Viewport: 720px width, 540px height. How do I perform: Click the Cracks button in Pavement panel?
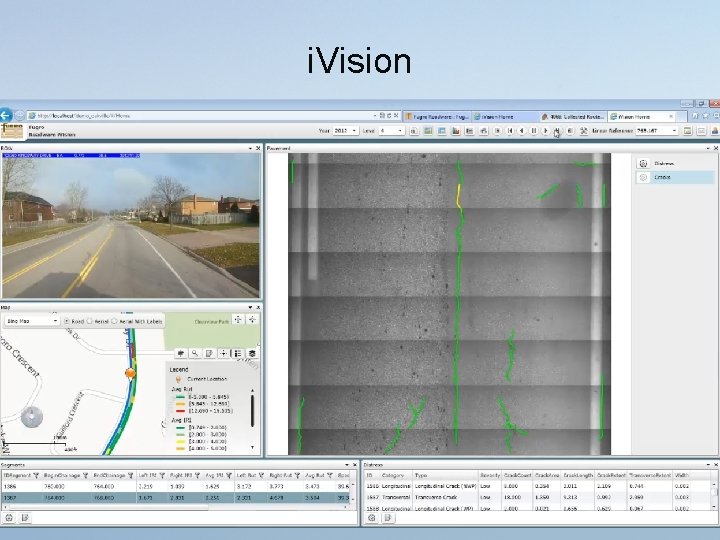(662, 177)
